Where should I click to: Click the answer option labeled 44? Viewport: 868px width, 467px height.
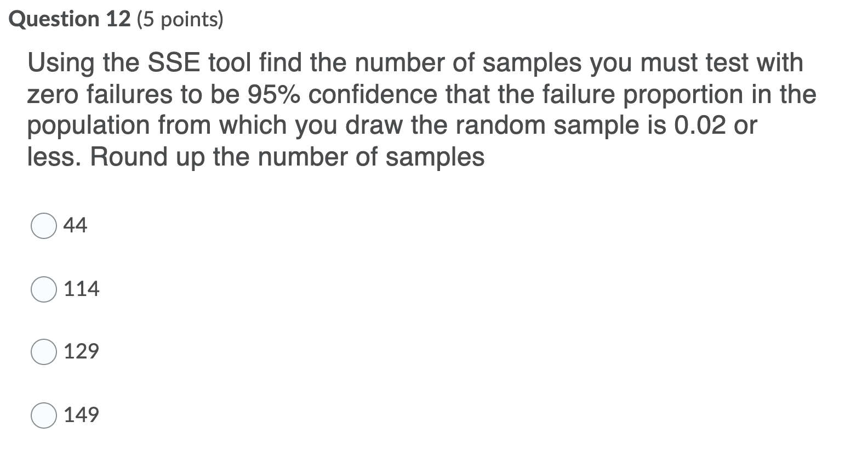point(75,225)
